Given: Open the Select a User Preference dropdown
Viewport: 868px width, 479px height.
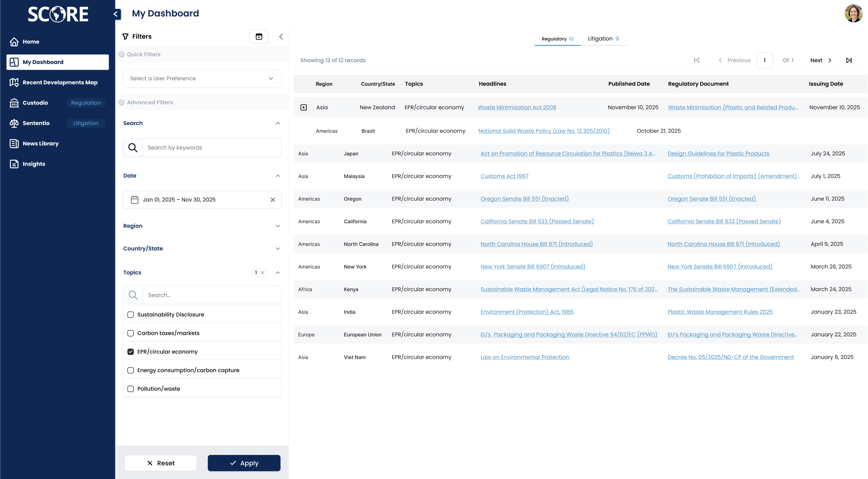Looking at the screenshot, I should 202,78.
